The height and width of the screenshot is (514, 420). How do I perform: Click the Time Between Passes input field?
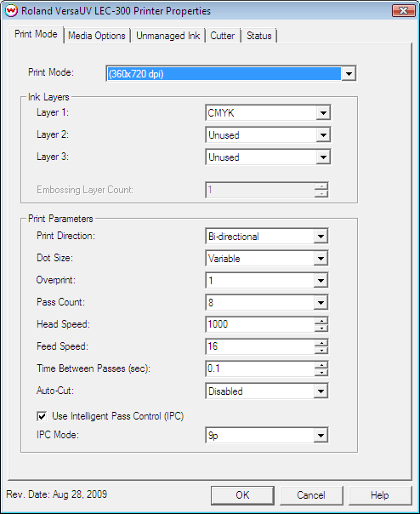click(260, 368)
